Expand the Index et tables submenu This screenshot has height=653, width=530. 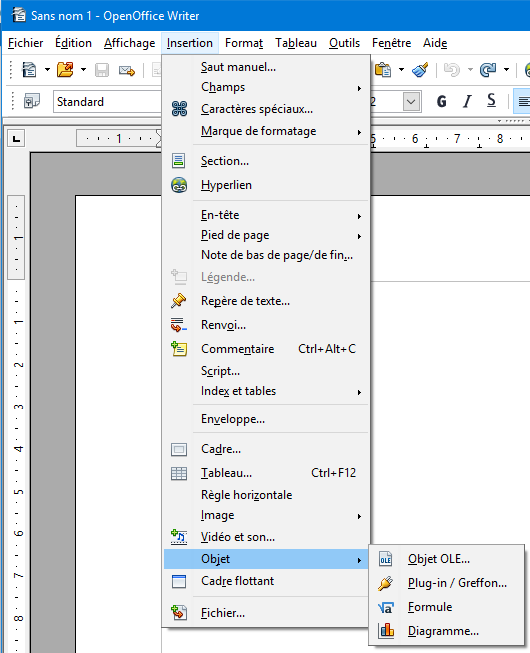coord(359,392)
